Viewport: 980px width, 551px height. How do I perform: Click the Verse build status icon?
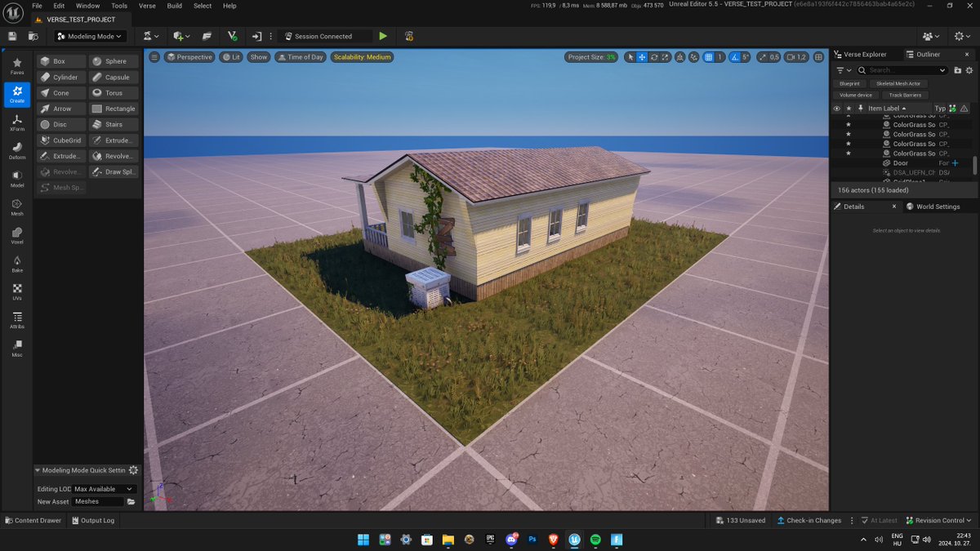(231, 36)
